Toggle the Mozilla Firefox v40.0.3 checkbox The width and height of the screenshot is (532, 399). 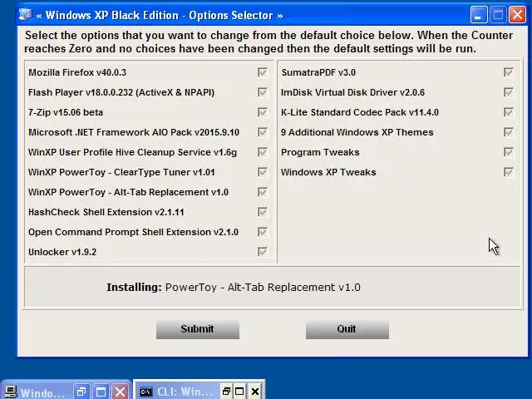click(x=263, y=72)
